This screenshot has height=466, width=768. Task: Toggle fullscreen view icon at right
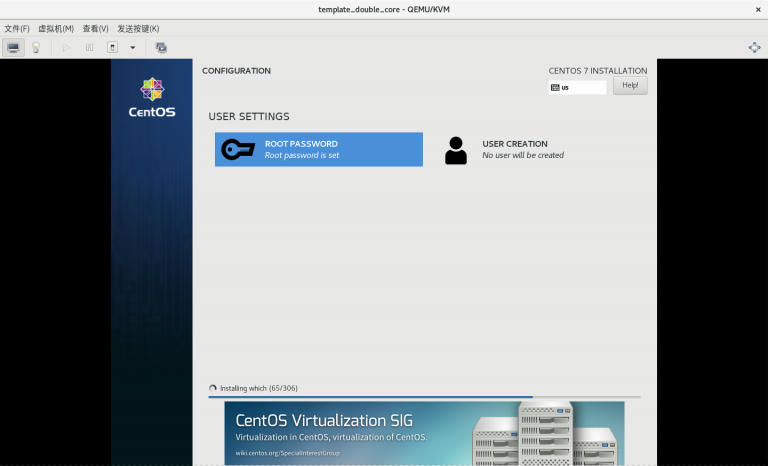(x=755, y=48)
